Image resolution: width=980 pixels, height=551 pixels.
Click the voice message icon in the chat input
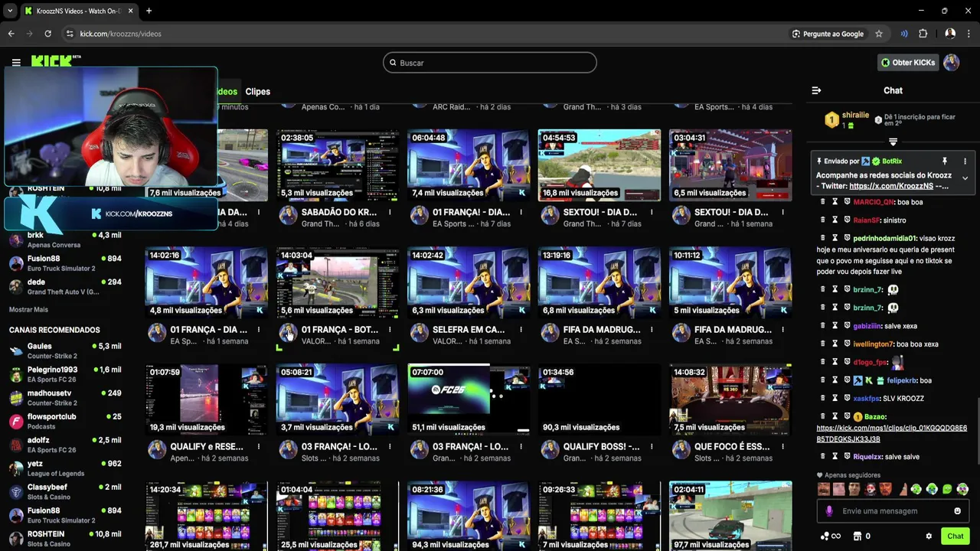click(x=829, y=511)
